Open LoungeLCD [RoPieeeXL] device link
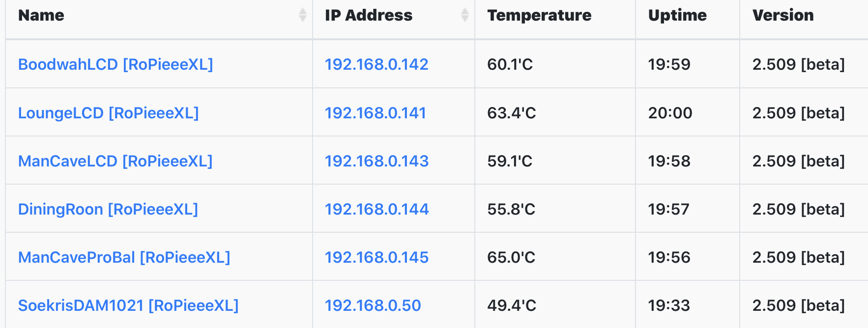Image resolution: width=868 pixels, height=328 pixels. tap(109, 113)
